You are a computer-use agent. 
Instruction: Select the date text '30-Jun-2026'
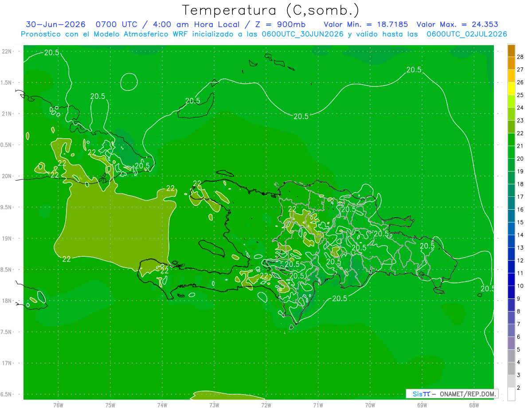tap(55, 24)
